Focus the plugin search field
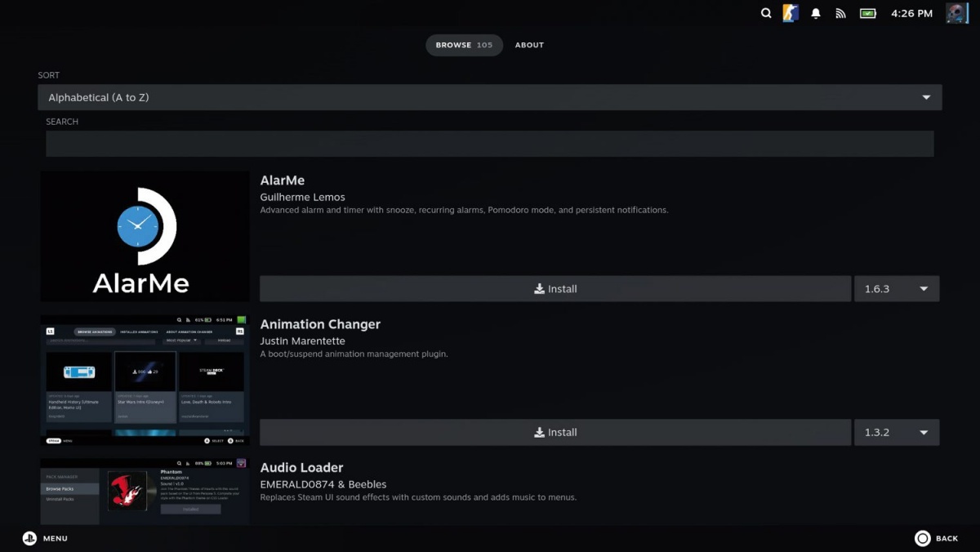This screenshot has height=552, width=980. pos(490,144)
